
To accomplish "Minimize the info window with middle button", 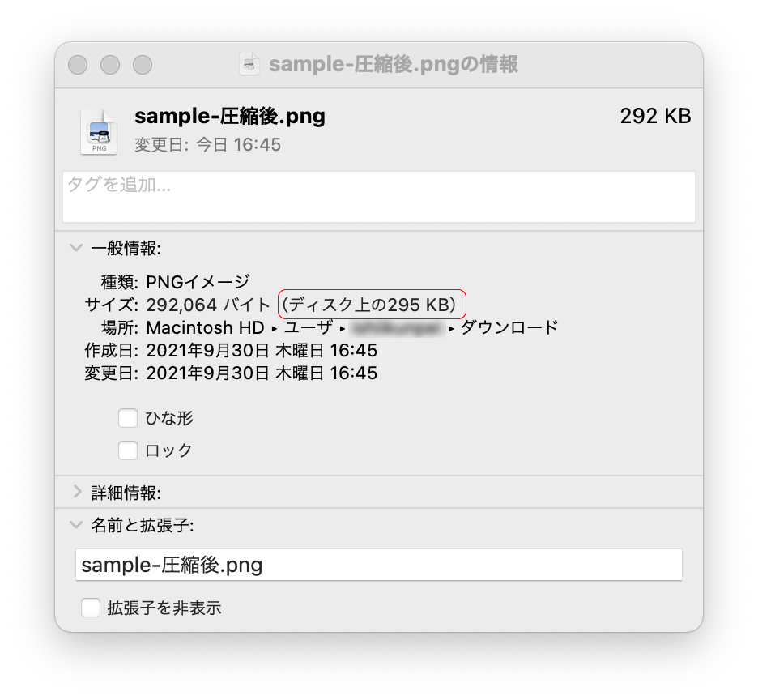I will [x=110, y=65].
